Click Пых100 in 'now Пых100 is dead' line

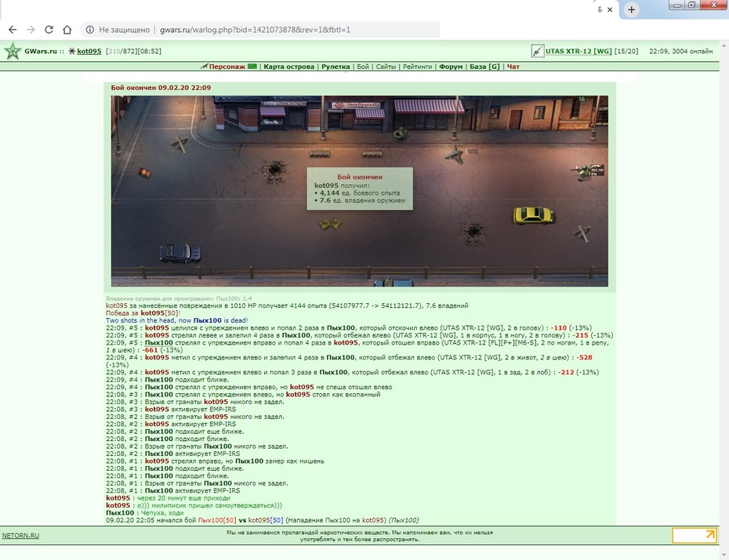click(x=208, y=320)
